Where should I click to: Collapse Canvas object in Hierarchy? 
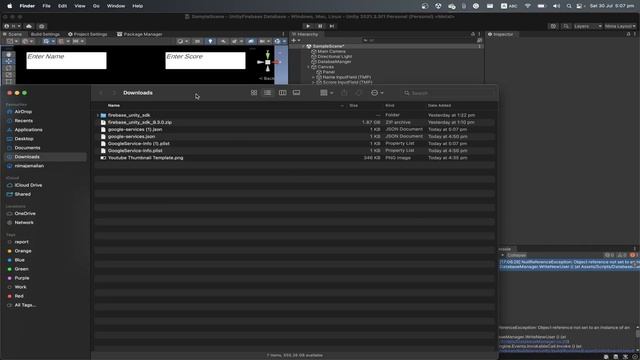click(x=309, y=67)
